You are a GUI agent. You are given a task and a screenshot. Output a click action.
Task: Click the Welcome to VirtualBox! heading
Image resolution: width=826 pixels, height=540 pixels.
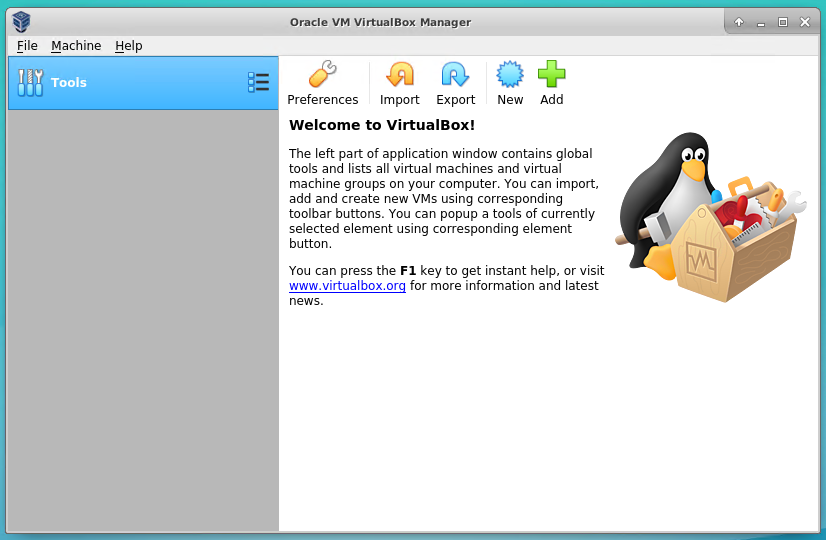[x=382, y=125]
